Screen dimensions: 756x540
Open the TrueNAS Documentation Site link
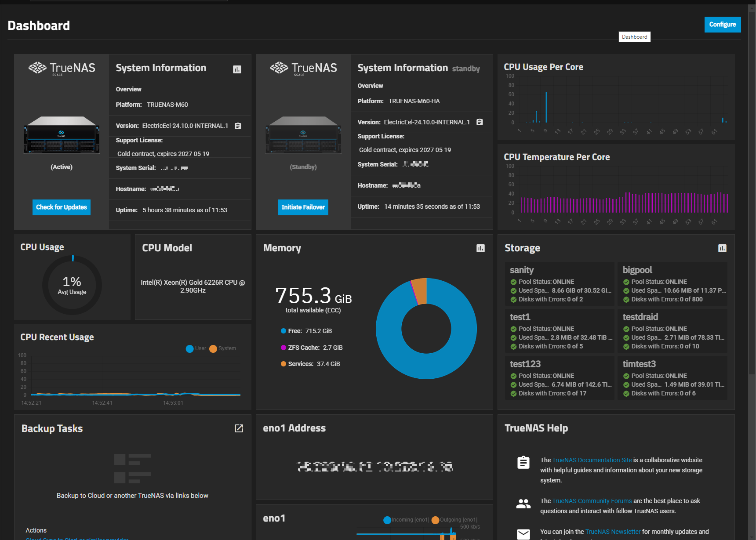(x=592, y=460)
